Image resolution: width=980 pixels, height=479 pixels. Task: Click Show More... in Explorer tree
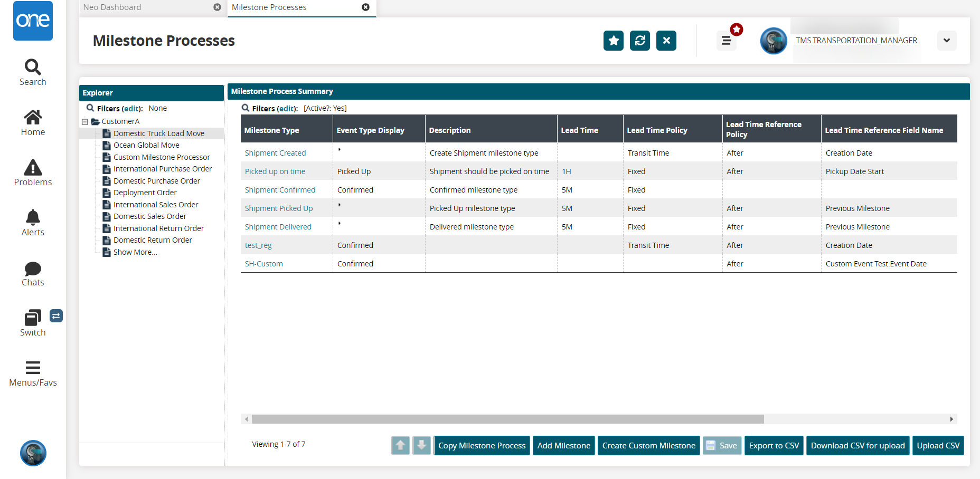[x=135, y=252]
